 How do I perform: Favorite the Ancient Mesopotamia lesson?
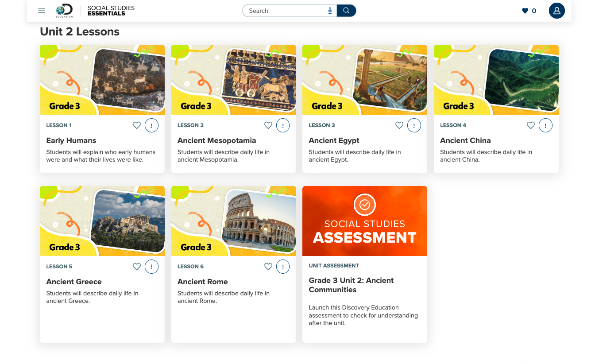coord(268,125)
